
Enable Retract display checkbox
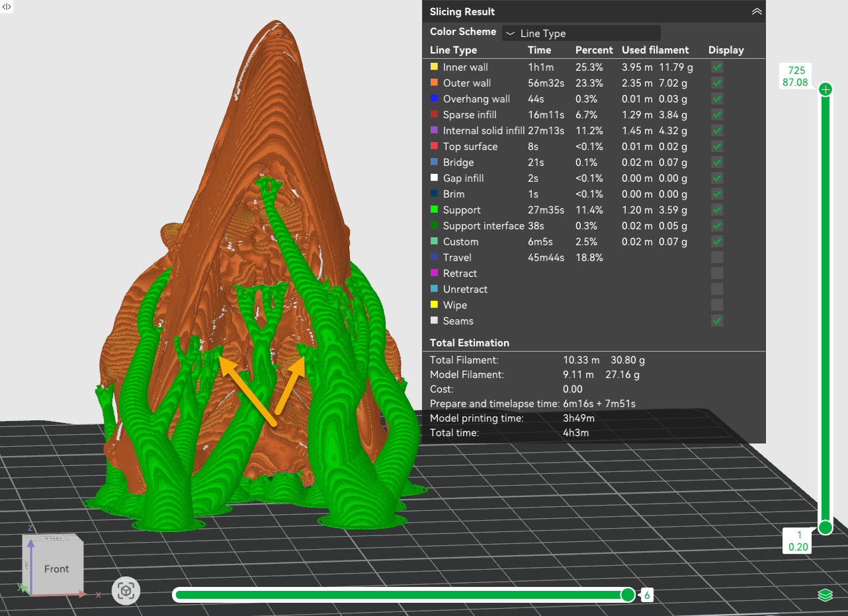pyautogui.click(x=717, y=273)
